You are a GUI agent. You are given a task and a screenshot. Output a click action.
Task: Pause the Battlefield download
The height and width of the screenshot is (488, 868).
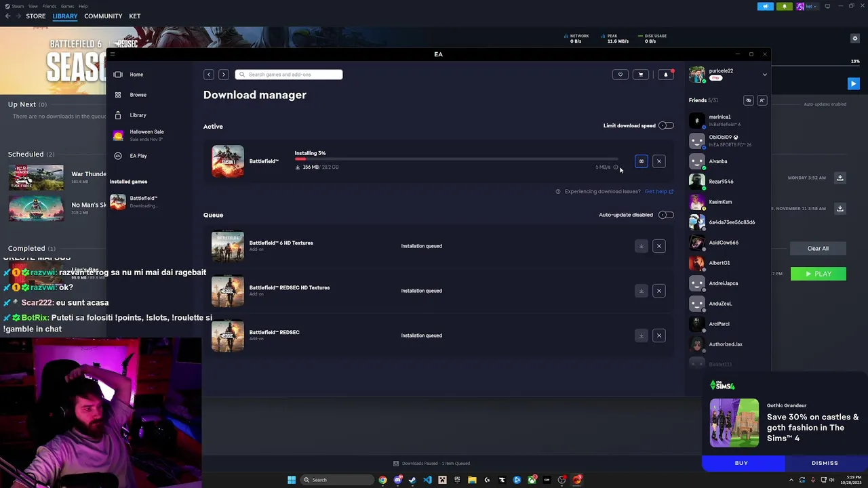coord(642,161)
